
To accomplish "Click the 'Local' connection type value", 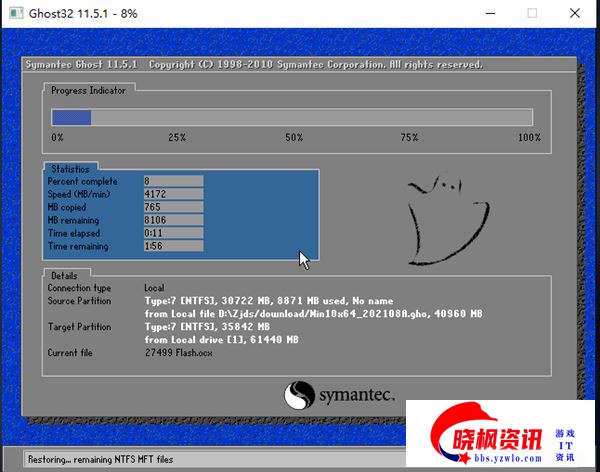I will 154,288.
